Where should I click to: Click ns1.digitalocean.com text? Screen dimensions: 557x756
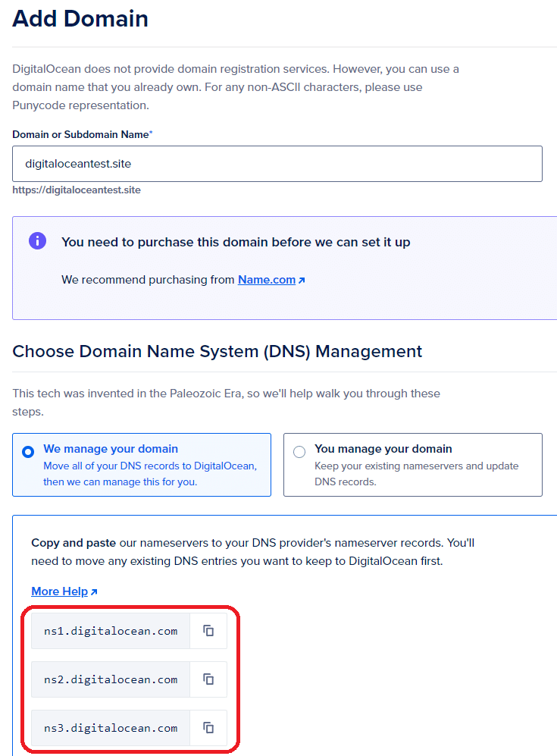click(x=111, y=631)
